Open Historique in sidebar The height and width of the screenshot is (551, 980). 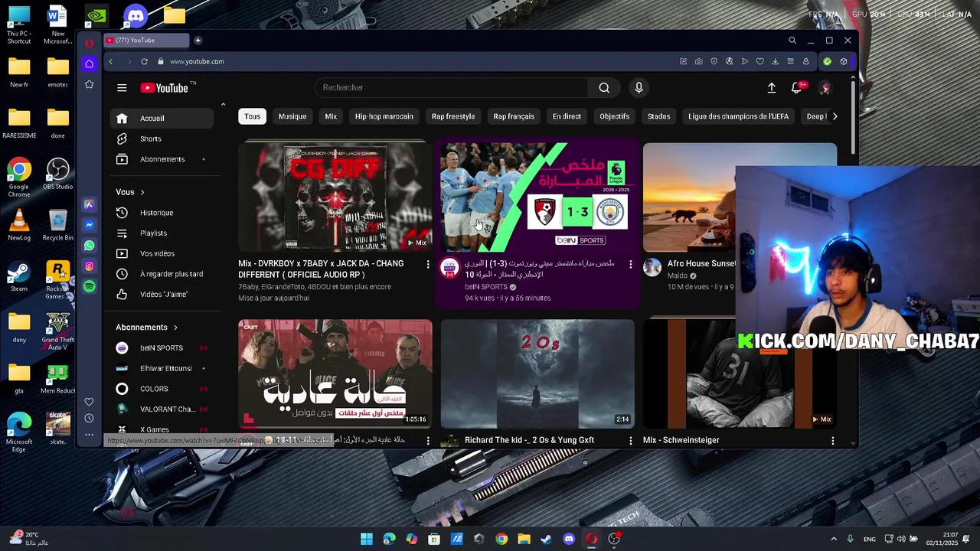[162, 213]
